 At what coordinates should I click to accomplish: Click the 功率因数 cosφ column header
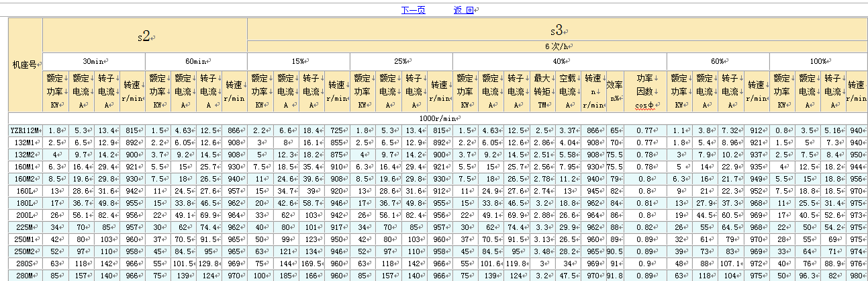click(645, 91)
